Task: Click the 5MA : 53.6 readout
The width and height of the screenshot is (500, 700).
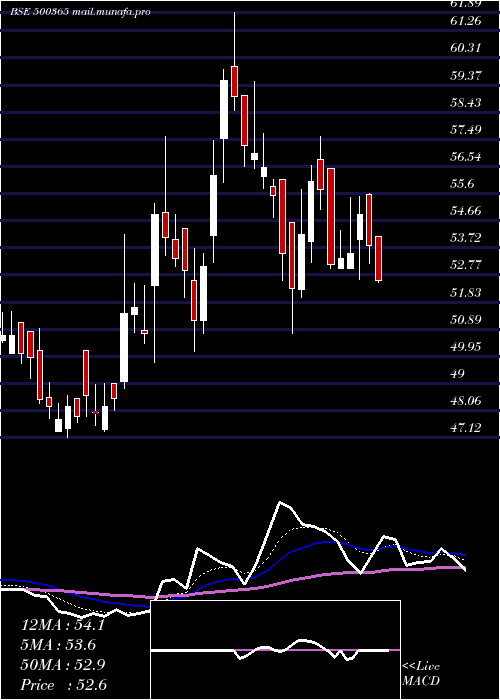Action: (60, 645)
